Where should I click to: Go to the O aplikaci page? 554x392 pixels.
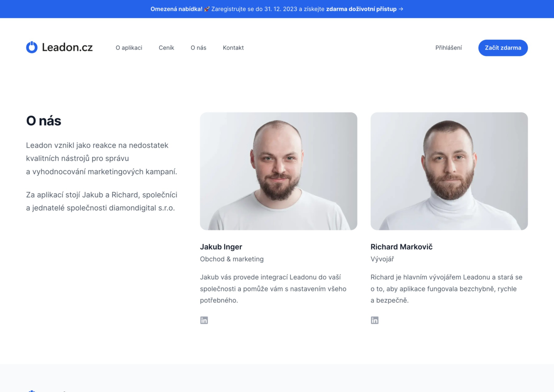click(129, 48)
